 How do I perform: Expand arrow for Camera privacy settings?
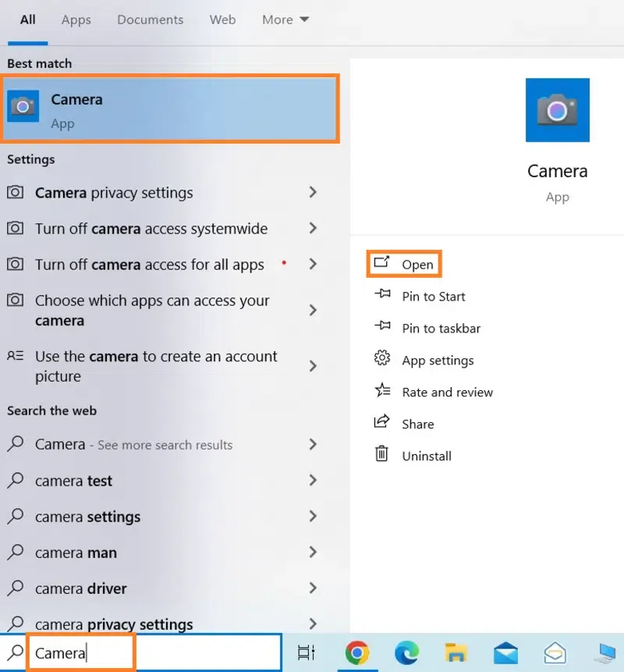tap(313, 192)
